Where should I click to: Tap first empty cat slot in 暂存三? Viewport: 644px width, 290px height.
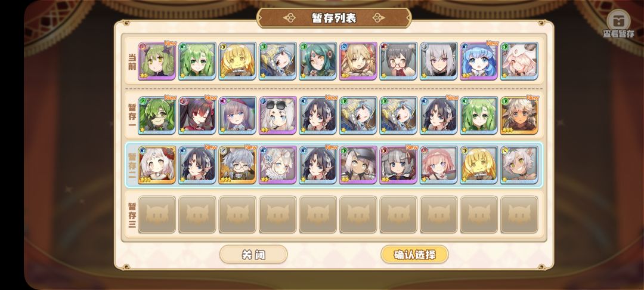157,214
